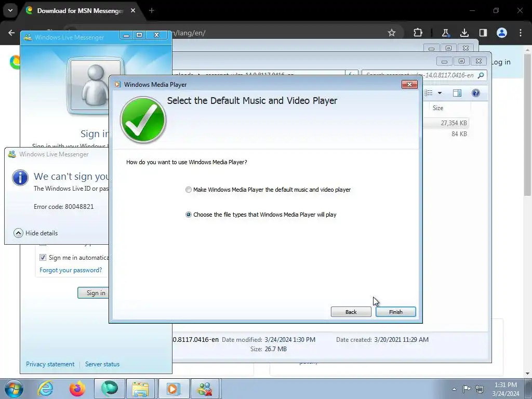Open the Server status link
Screen dimensions: 532x399
coord(102,364)
